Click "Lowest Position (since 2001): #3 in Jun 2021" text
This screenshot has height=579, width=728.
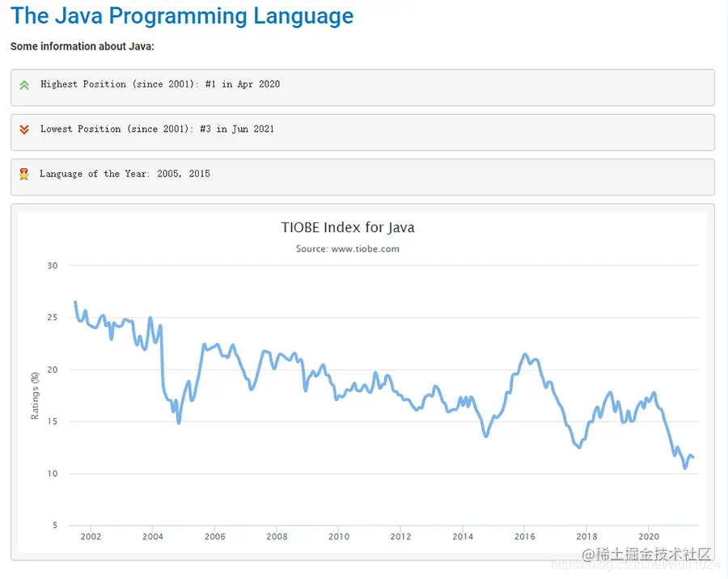(157, 129)
